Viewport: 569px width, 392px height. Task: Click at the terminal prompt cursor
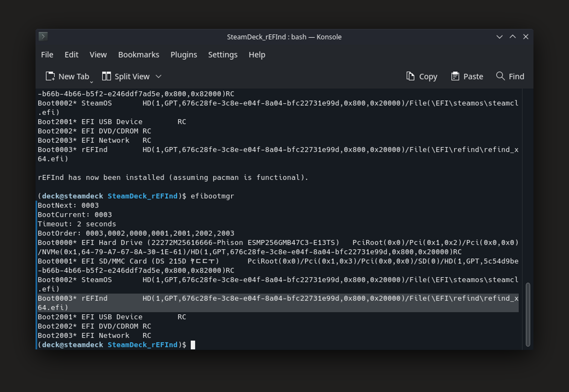(193, 345)
